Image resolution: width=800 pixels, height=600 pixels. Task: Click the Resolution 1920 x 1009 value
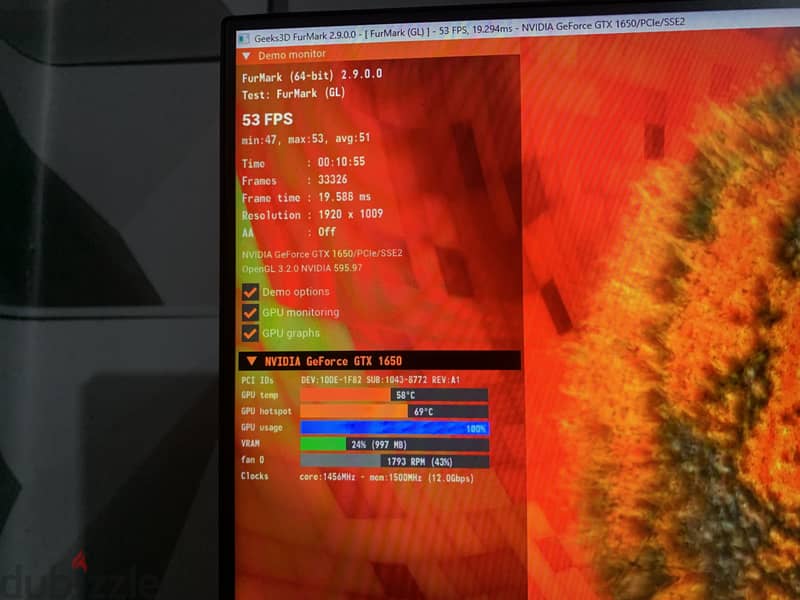pos(351,214)
